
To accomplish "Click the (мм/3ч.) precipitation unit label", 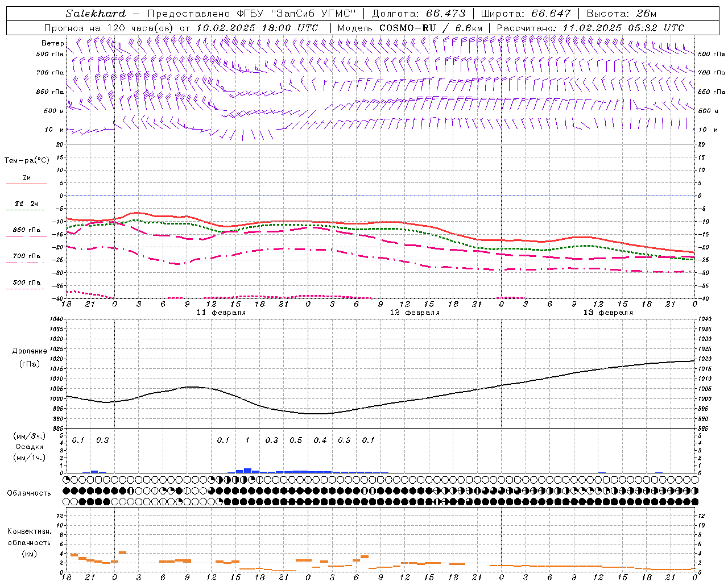I will [30, 436].
